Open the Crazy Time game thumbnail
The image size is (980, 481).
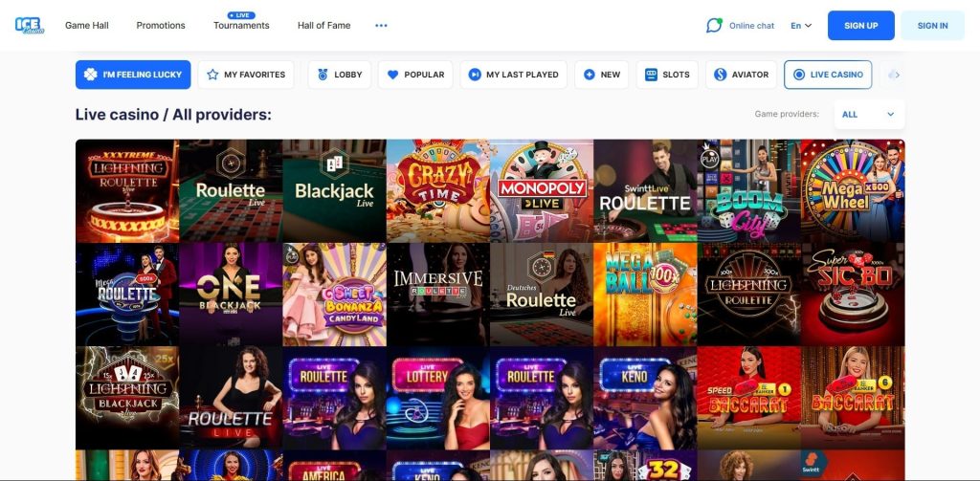coord(437,190)
